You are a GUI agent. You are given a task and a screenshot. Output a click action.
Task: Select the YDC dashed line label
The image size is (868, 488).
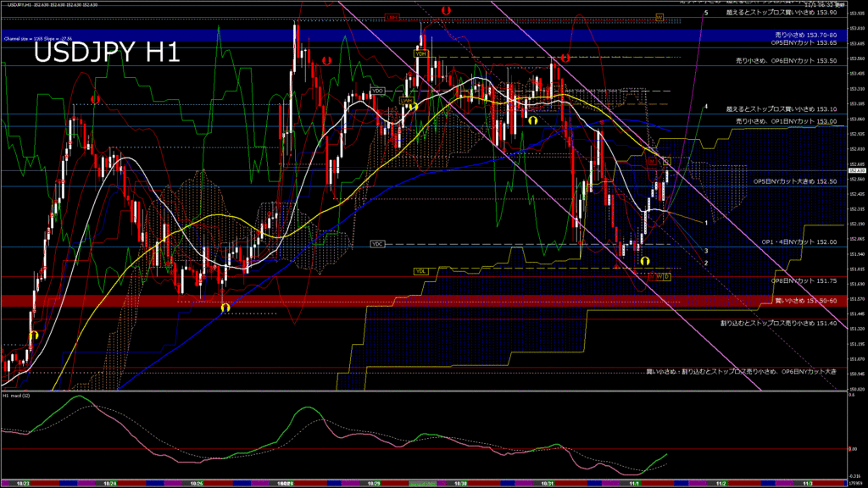(378, 244)
